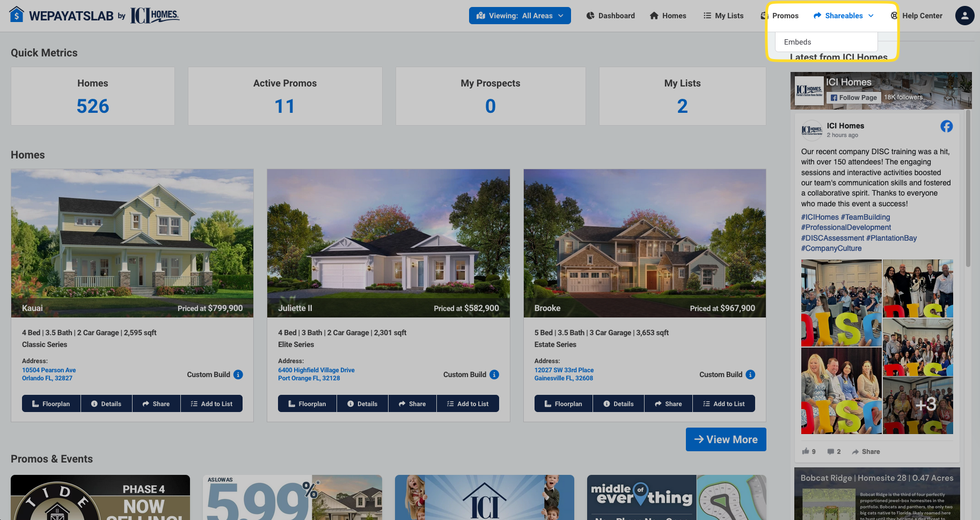Image resolution: width=980 pixels, height=520 pixels.
Task: Click the like thumbs-up icon on the post
Action: pos(806,451)
